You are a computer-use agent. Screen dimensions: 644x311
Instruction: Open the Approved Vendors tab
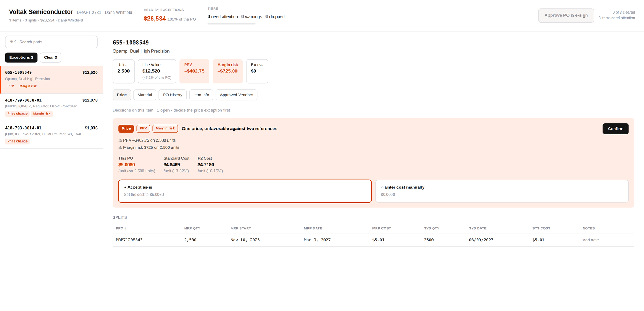tap(236, 95)
